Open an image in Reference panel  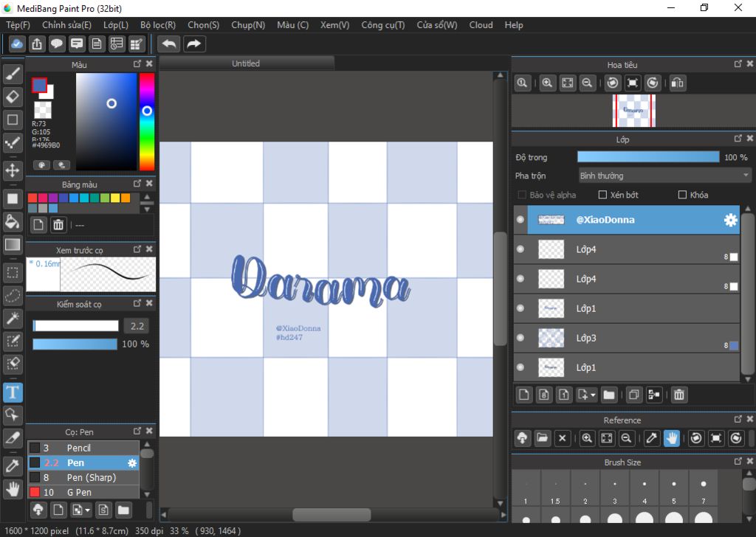point(543,438)
